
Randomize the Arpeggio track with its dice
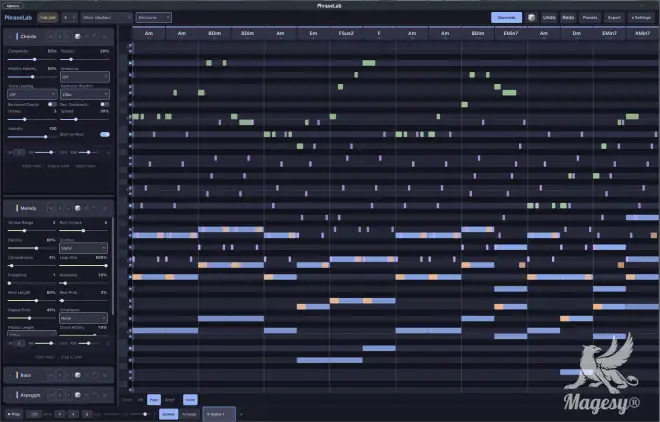click(77, 395)
